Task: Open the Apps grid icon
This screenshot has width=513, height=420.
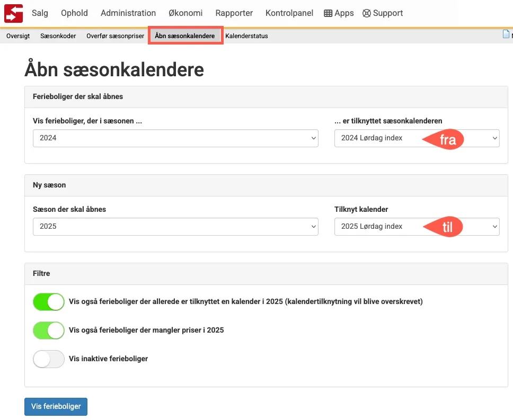Action: click(329, 13)
